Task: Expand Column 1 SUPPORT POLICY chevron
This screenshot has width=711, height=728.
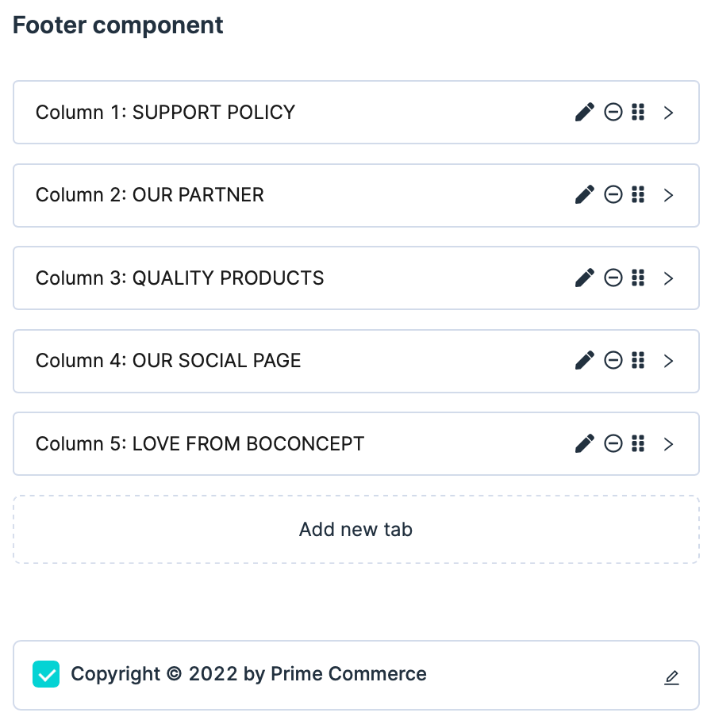Action: click(x=668, y=113)
